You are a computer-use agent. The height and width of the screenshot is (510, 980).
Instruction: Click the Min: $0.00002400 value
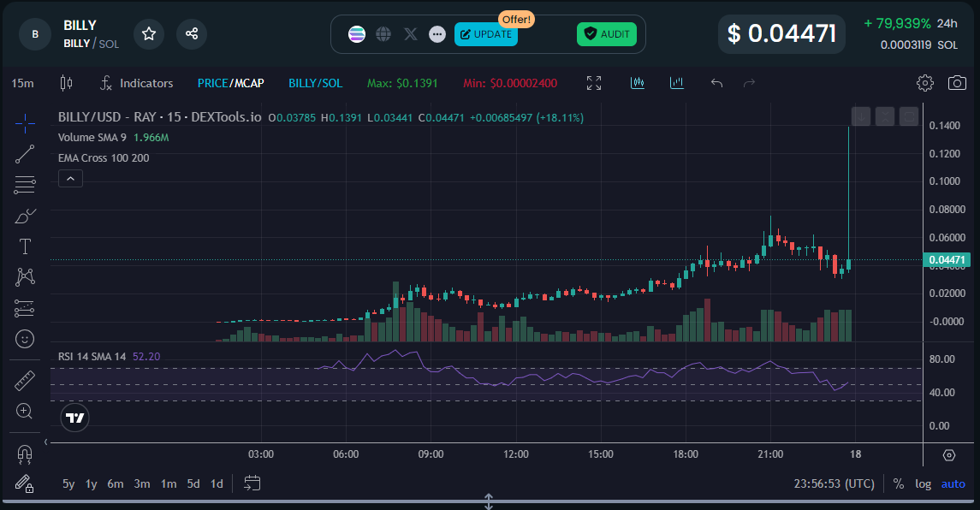(510, 83)
